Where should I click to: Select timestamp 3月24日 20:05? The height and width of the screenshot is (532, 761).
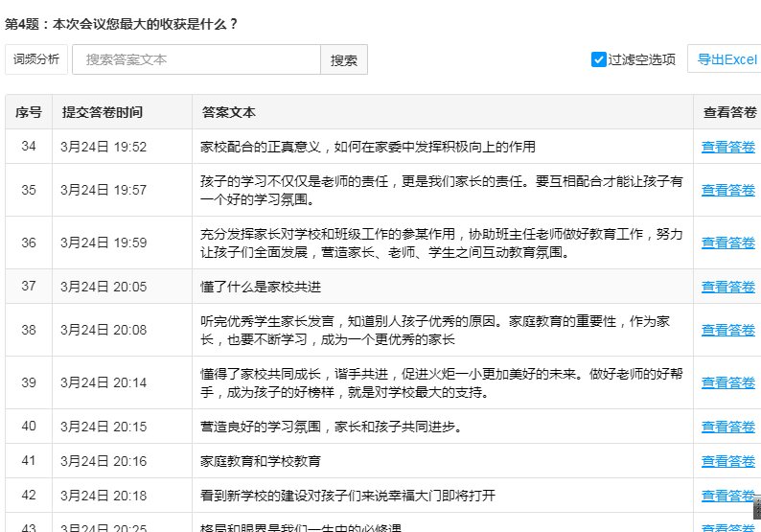click(x=104, y=287)
